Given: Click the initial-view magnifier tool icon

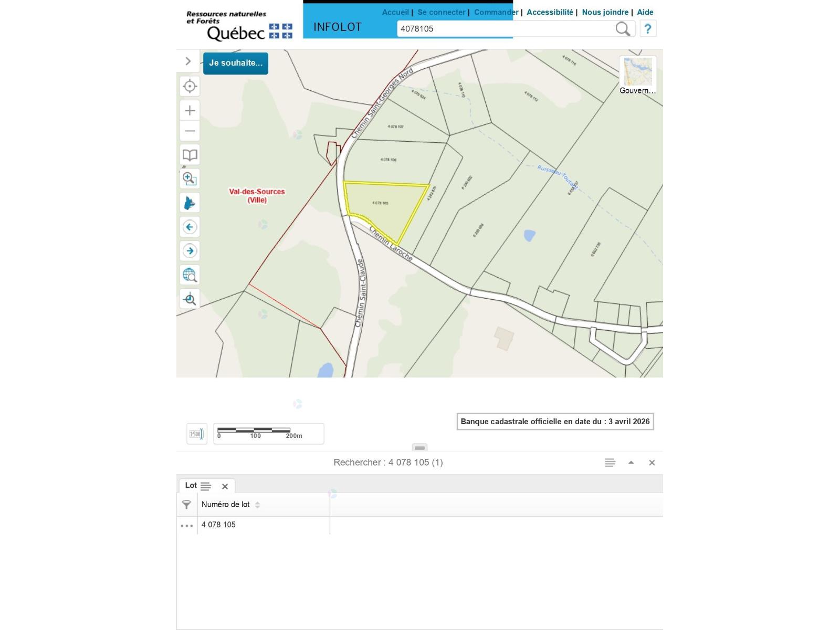Looking at the screenshot, I should tap(190, 299).
